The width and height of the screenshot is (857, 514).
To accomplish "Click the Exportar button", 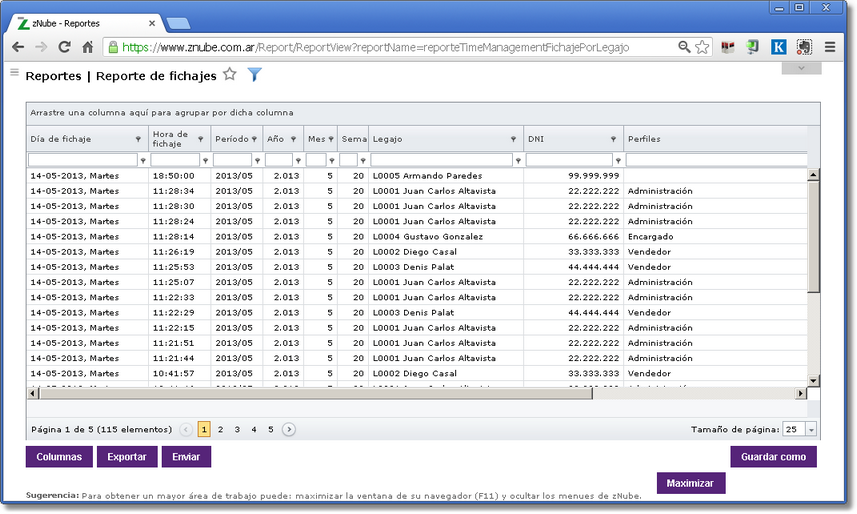I will tap(127, 457).
